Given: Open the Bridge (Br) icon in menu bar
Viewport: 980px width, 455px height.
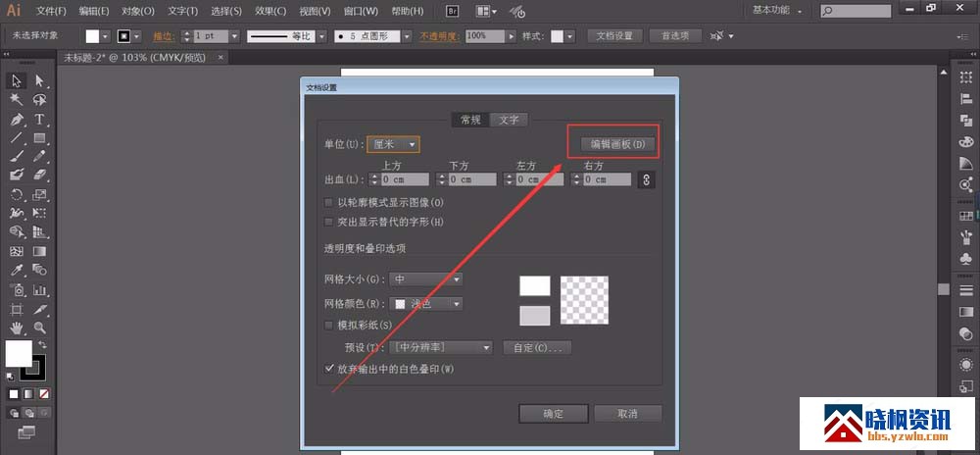Looking at the screenshot, I should [x=453, y=11].
